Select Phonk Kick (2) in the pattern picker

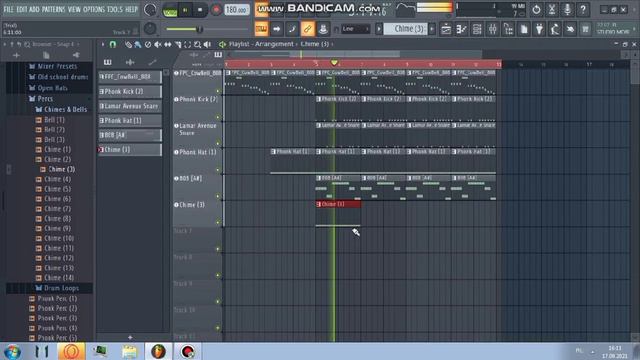point(130,91)
